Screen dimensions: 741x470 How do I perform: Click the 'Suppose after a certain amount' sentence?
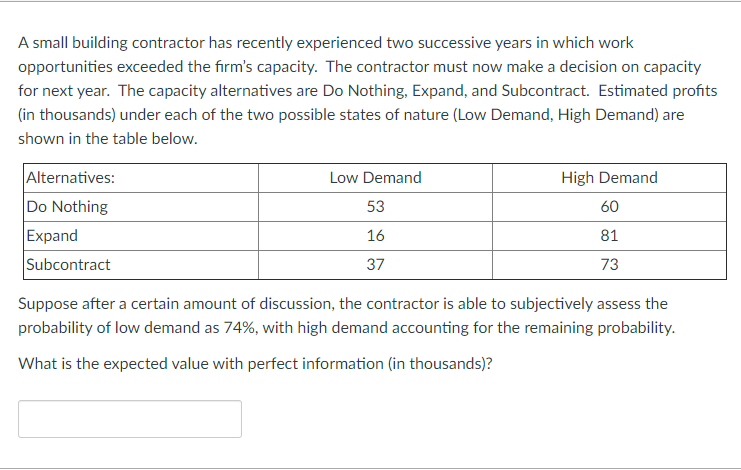click(x=346, y=316)
